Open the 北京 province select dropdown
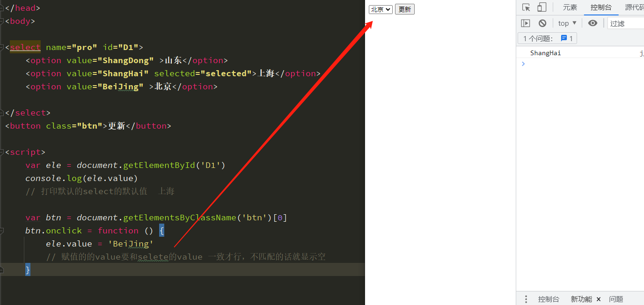Screen dimensions: 644x305 coord(381,9)
